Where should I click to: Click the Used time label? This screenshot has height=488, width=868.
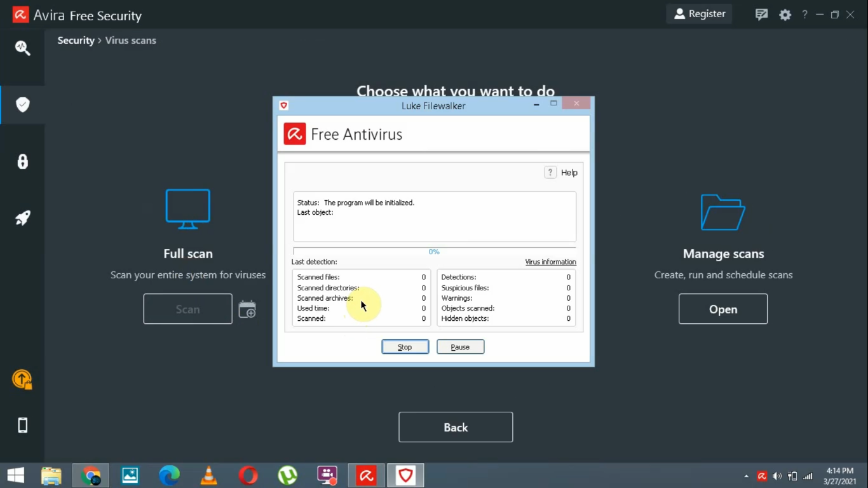(x=313, y=308)
